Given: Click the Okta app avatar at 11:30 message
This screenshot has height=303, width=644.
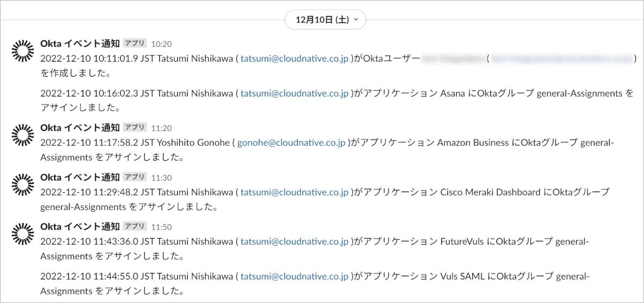Looking at the screenshot, I should click(x=23, y=184).
